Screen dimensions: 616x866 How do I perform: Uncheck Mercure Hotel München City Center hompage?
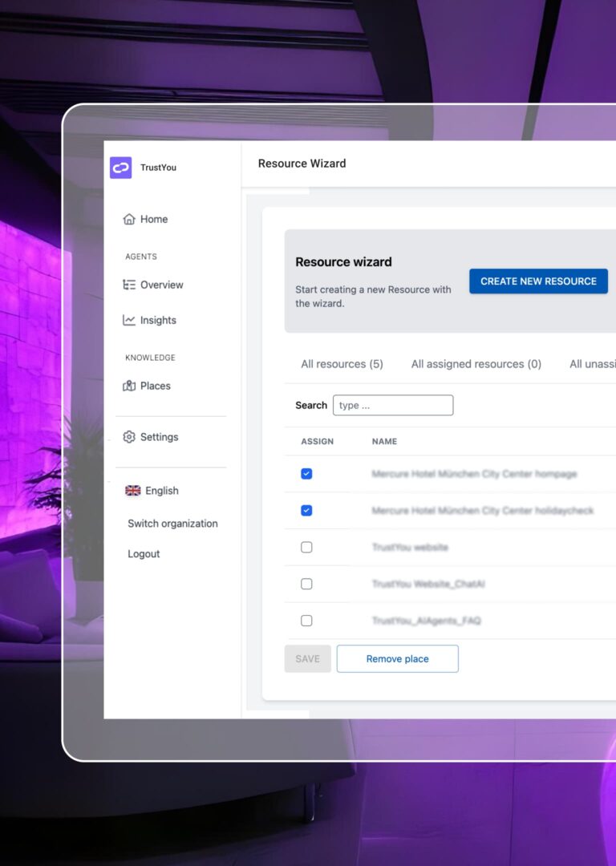point(306,474)
